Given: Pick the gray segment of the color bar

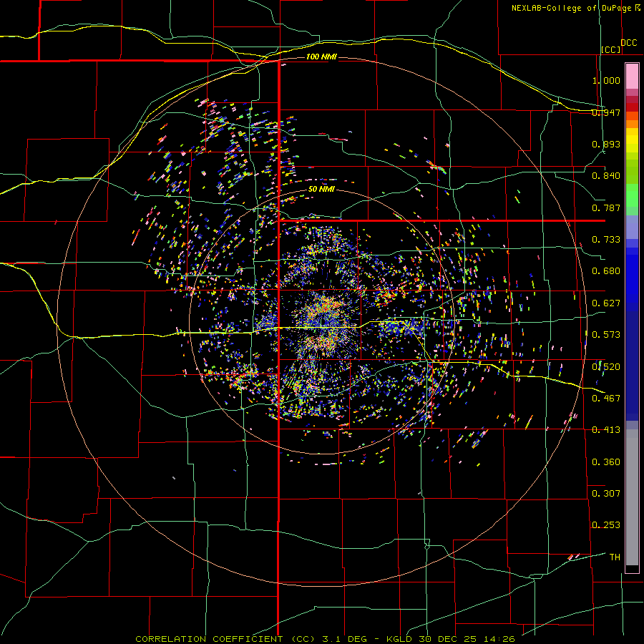Looking at the screenshot, I should coord(632,497).
